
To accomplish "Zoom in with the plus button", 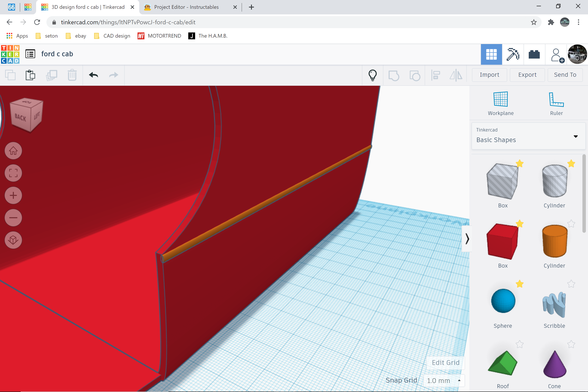I will pyautogui.click(x=13, y=195).
